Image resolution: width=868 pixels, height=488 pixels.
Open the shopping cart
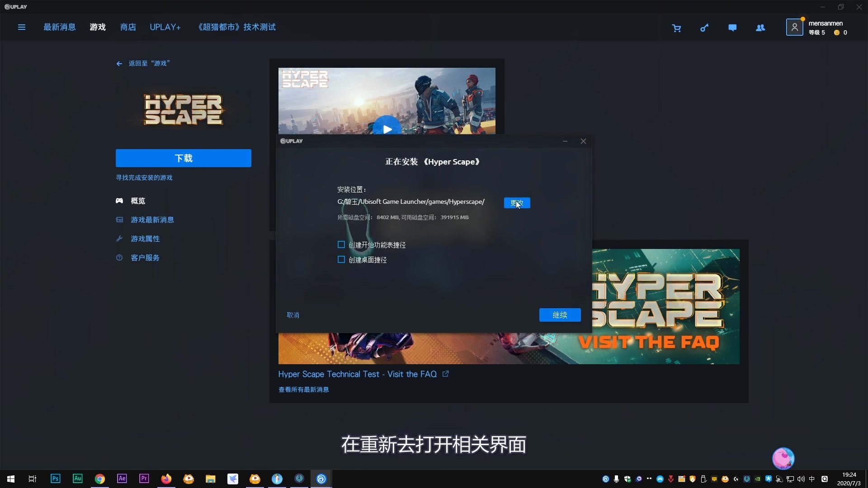coord(676,28)
